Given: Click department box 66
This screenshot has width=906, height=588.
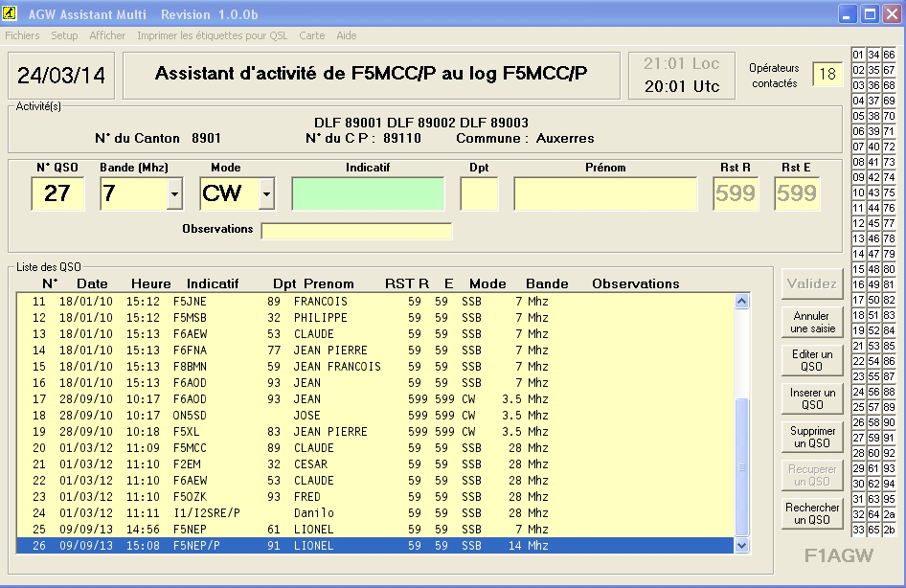Looking at the screenshot, I should 890,55.
